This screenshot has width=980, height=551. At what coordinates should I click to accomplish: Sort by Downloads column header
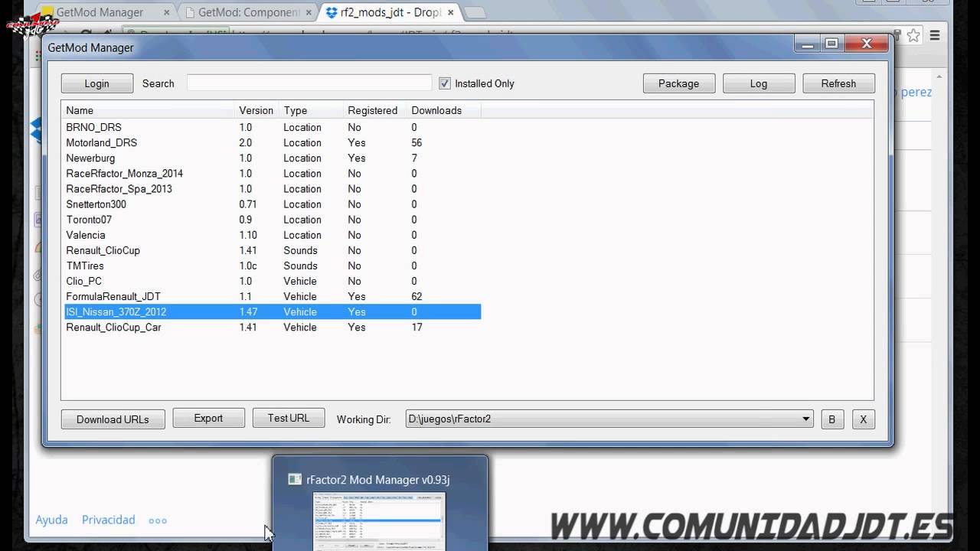(444, 110)
